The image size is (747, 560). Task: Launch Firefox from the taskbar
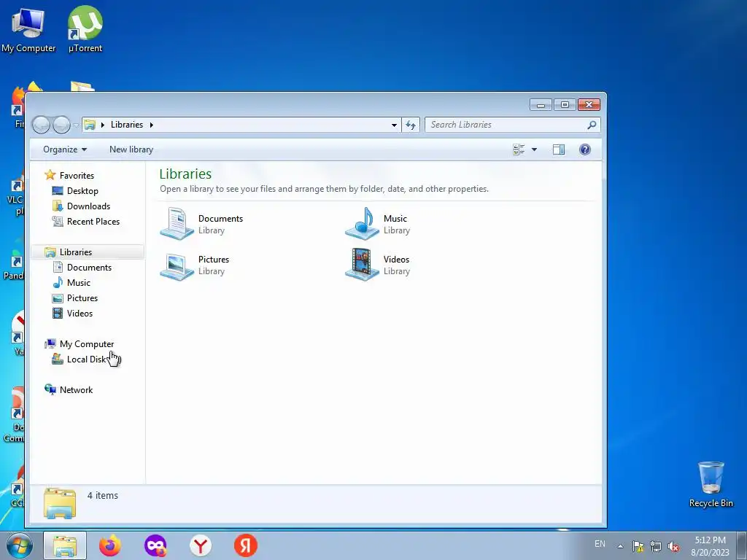click(109, 545)
